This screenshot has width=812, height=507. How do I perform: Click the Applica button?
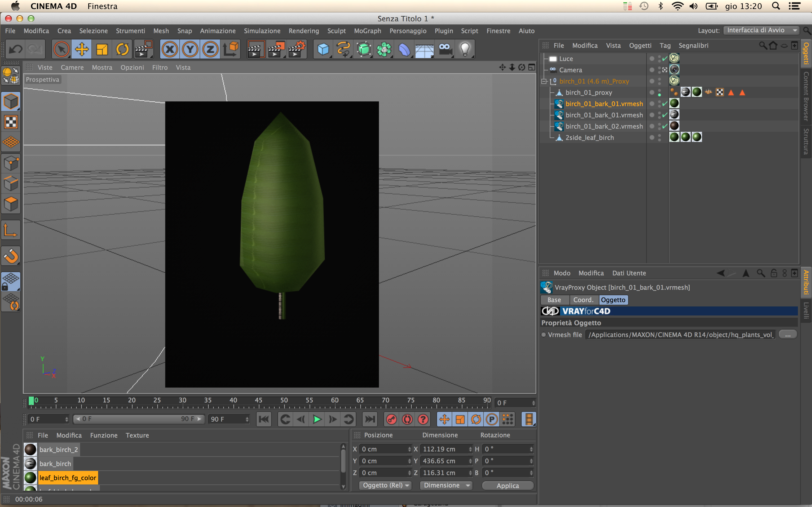coord(507,485)
